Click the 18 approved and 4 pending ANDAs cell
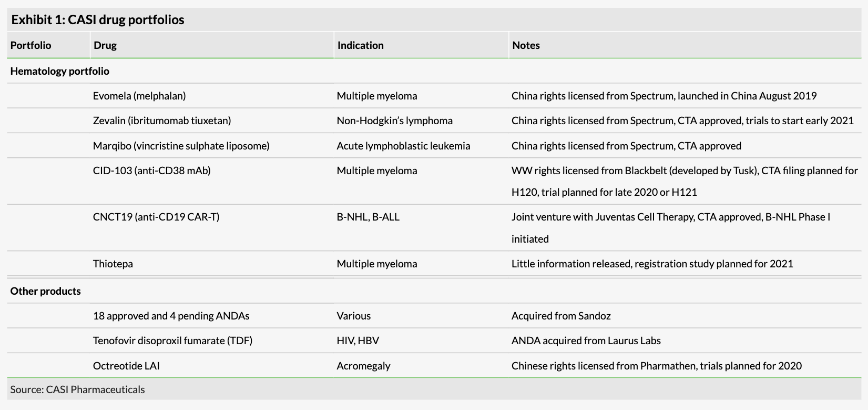This screenshot has width=868, height=410. click(171, 316)
